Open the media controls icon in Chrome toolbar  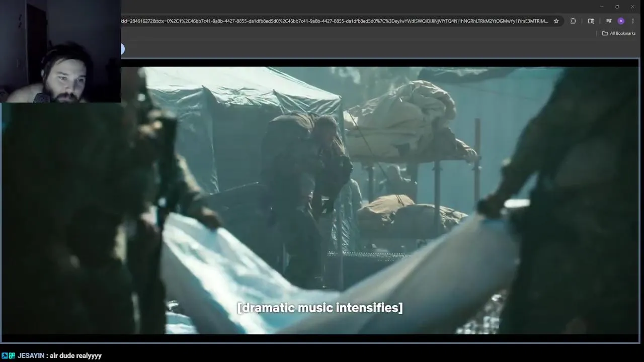609,21
